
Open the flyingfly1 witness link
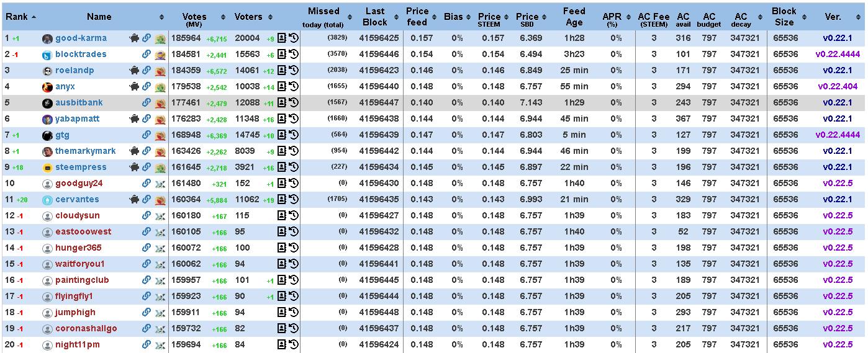[x=74, y=296]
